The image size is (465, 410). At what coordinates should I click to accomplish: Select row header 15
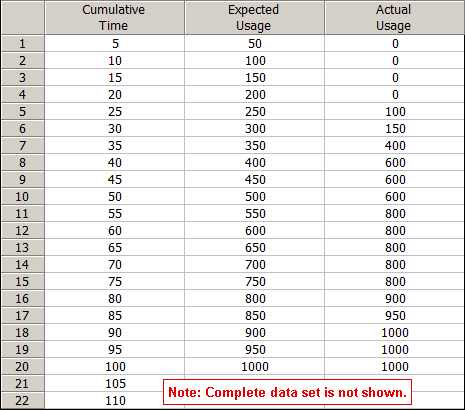(x=22, y=281)
